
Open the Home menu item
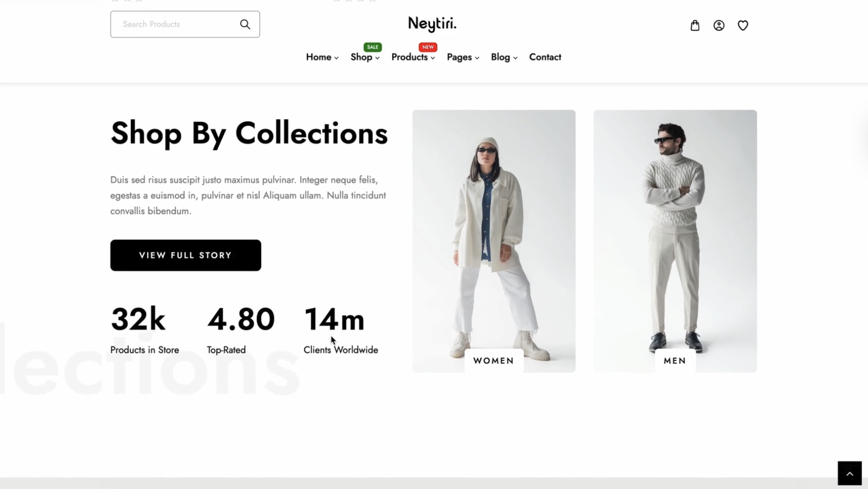coord(318,57)
